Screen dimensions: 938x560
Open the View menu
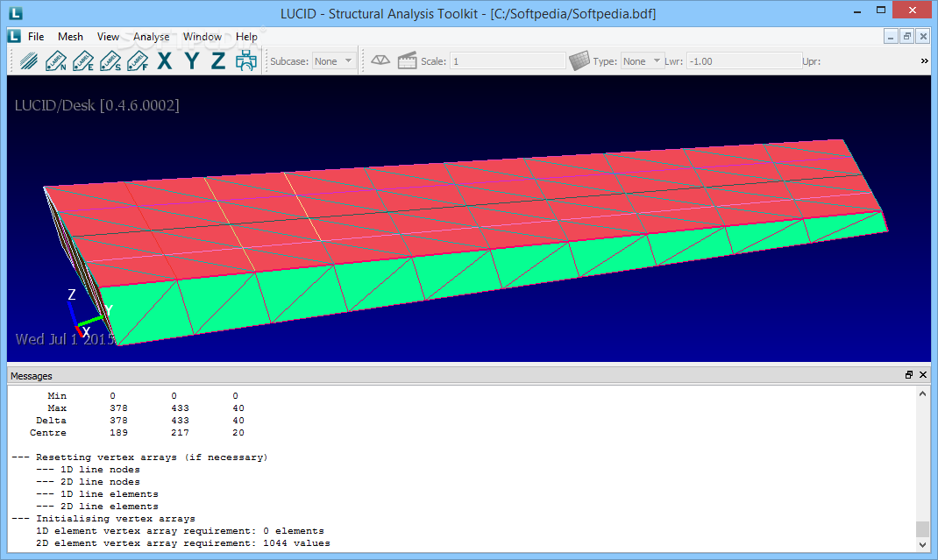[109, 37]
